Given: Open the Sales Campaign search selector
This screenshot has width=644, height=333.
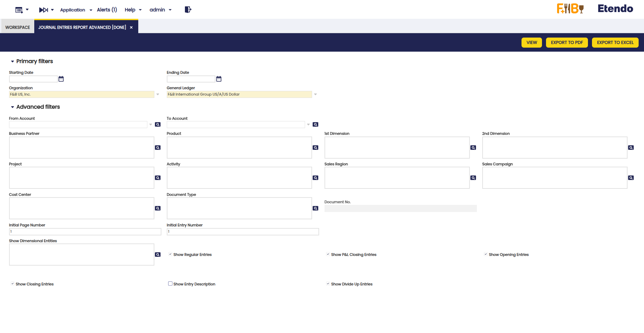Looking at the screenshot, I should click(x=631, y=178).
